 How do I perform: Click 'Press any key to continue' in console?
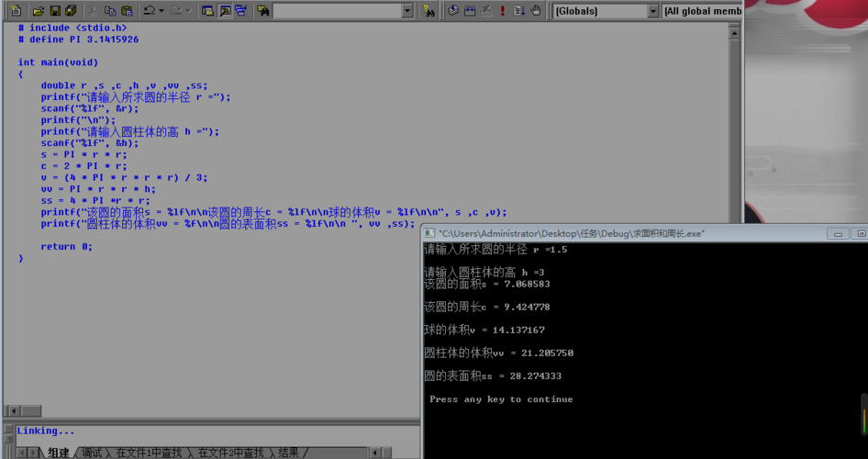(x=501, y=399)
